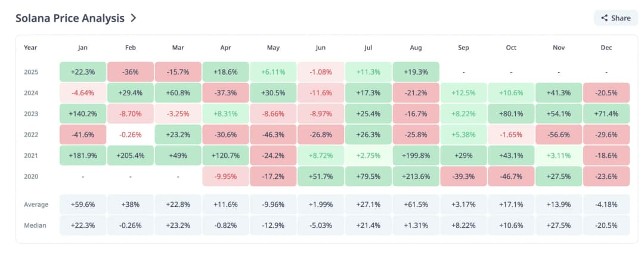Viewport: 644px width, 257px height.
Task: Click the May 2022 -46.3% cell
Action: click(x=273, y=134)
